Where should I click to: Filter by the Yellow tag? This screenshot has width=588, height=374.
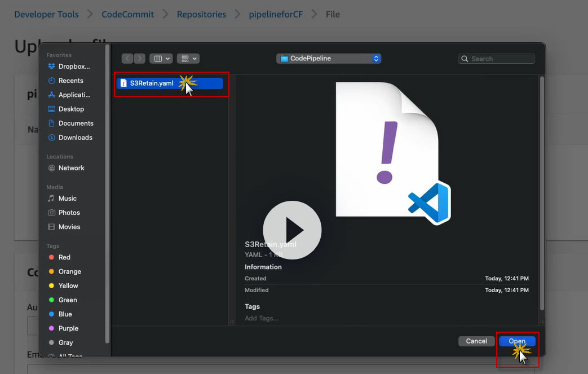63,286
